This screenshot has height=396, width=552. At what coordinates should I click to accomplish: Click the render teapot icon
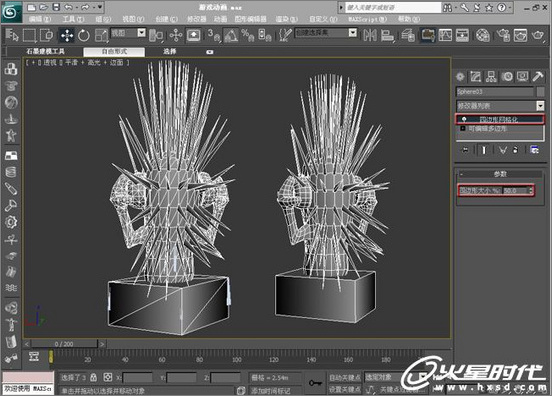pos(538,35)
